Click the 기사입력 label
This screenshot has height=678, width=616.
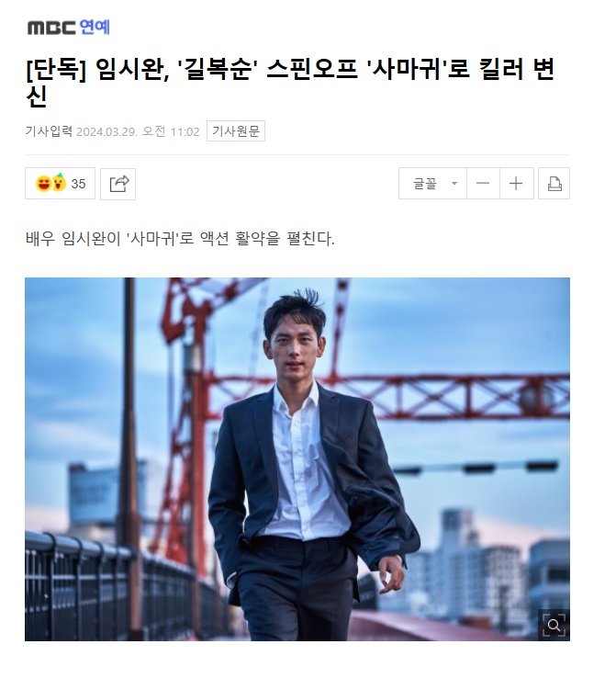49,131
